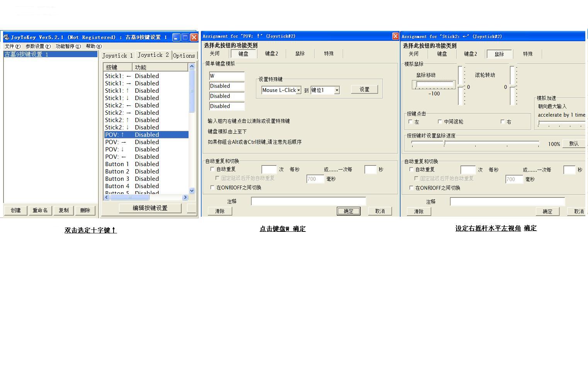Click the key field containing W
Screen dimensions: 588x367
pos(227,76)
